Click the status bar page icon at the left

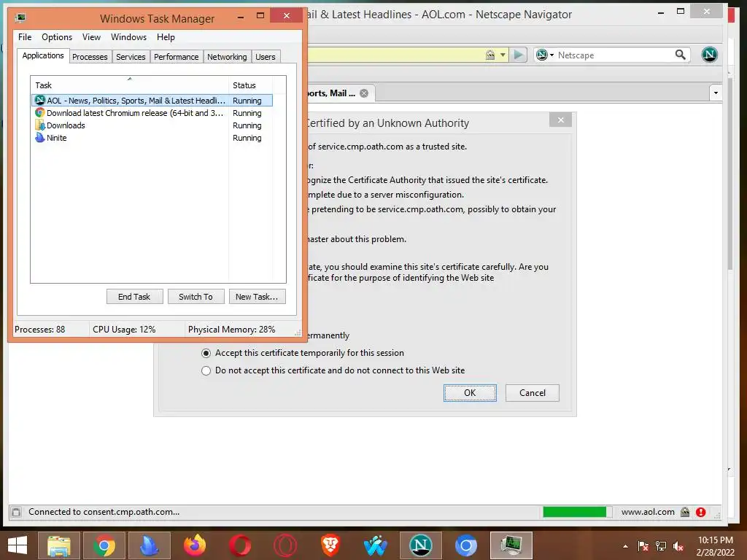[x=16, y=513]
